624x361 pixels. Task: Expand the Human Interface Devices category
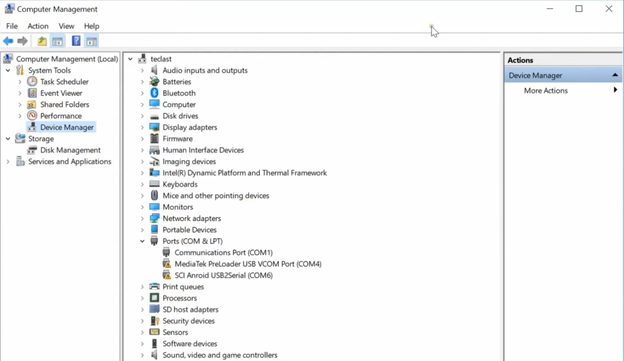(142, 150)
